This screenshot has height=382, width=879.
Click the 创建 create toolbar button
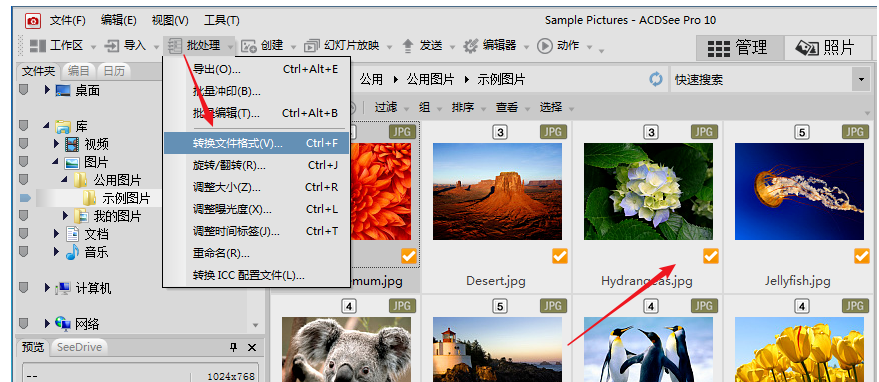(262, 46)
